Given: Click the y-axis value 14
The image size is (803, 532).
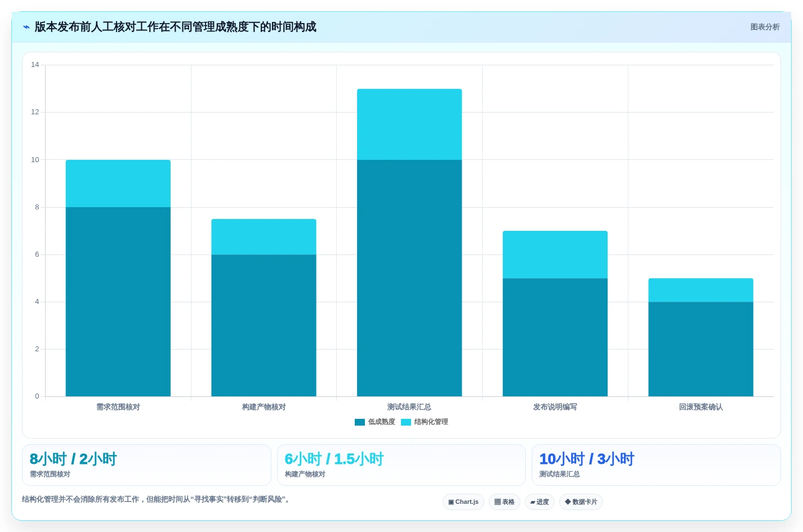Looking at the screenshot, I should tap(35, 65).
